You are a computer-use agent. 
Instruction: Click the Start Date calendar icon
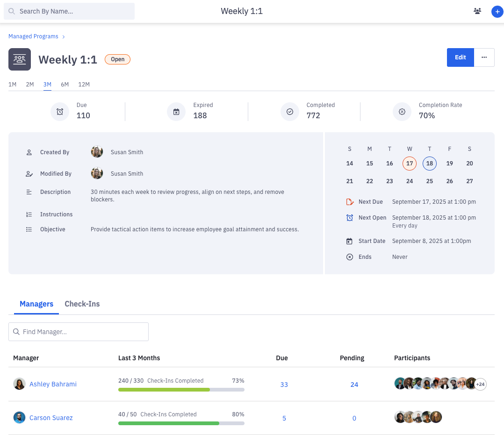point(349,241)
